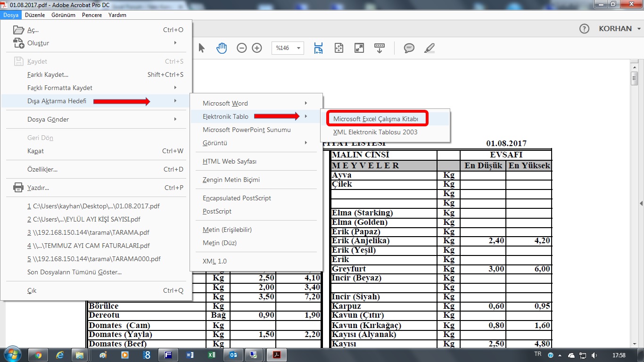Select the Highlight text pen icon
Viewport: 644px width, 362px height.
pos(429,48)
